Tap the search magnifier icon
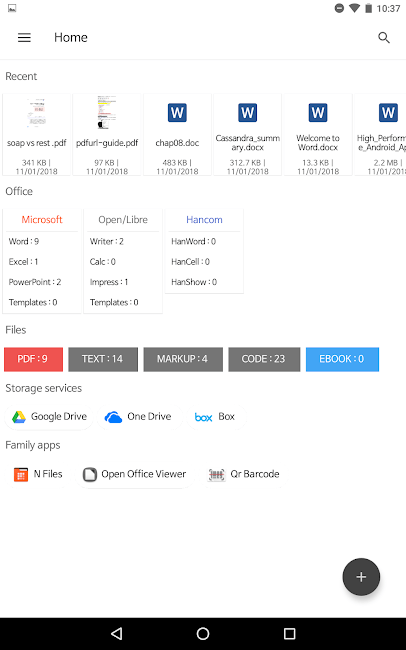 click(384, 38)
